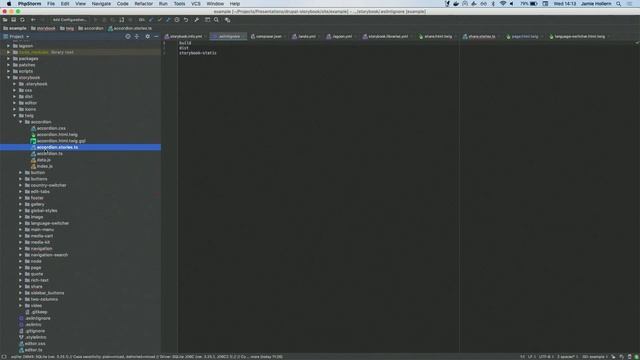Click the Show History clock icon

[177, 20]
